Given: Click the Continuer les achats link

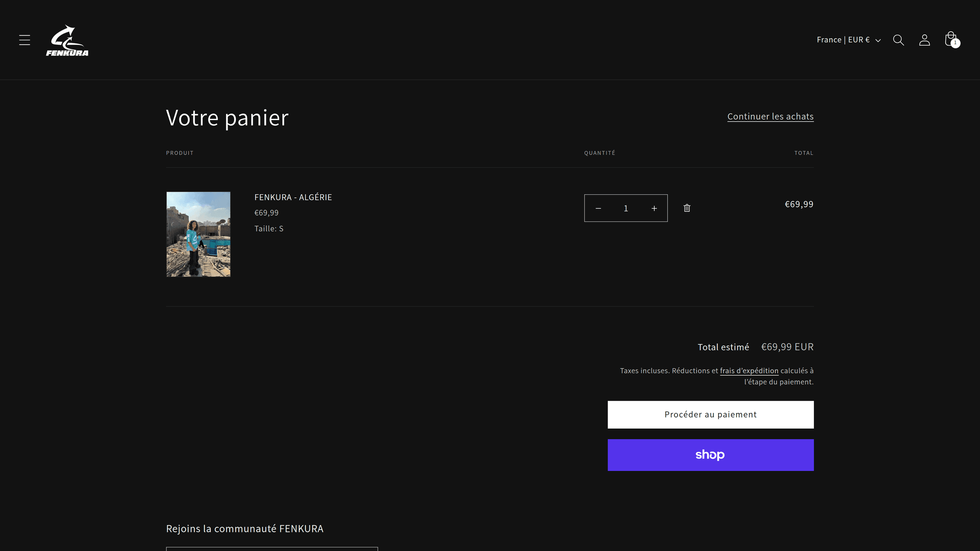Looking at the screenshot, I should pos(771,116).
